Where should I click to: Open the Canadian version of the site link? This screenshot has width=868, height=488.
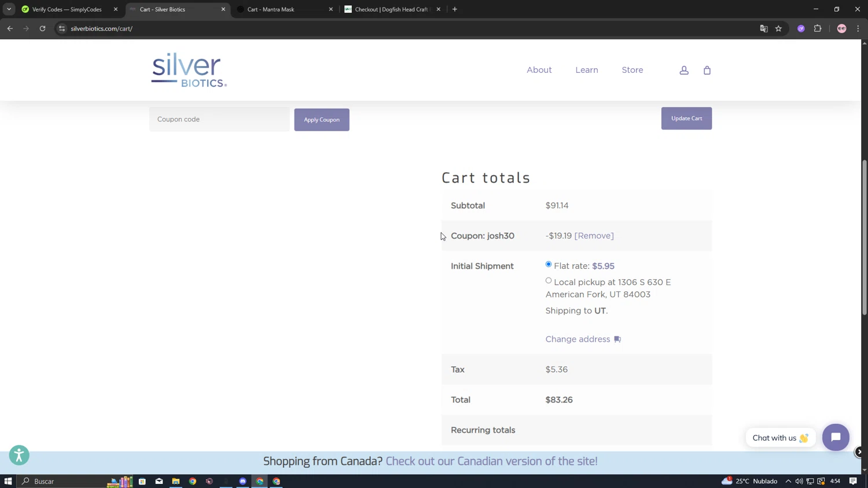point(491,461)
